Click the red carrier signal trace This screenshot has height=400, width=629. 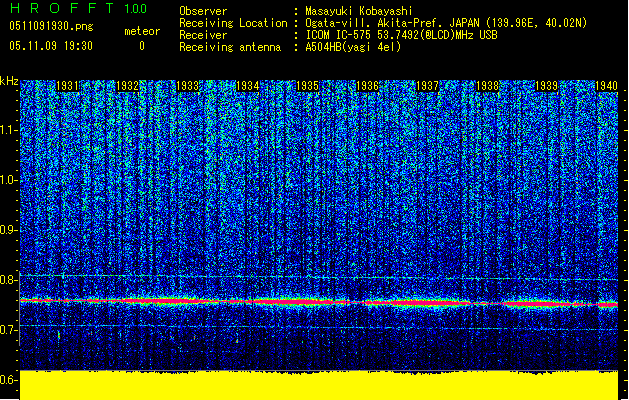point(319,303)
